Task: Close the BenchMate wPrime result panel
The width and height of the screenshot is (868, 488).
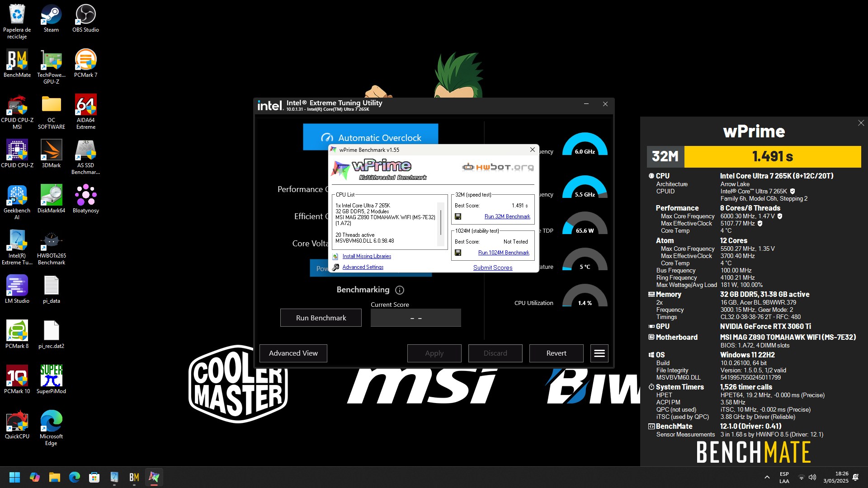Action: pos(861,123)
